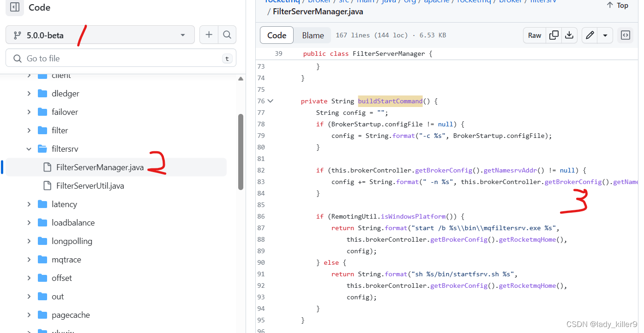Click the file tree scroll-up arrow
Image resolution: width=644 pixels, height=333 pixels.
[x=241, y=79]
